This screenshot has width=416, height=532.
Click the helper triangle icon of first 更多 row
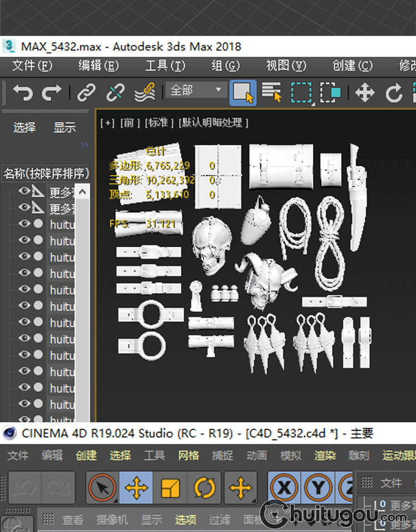click(38, 191)
